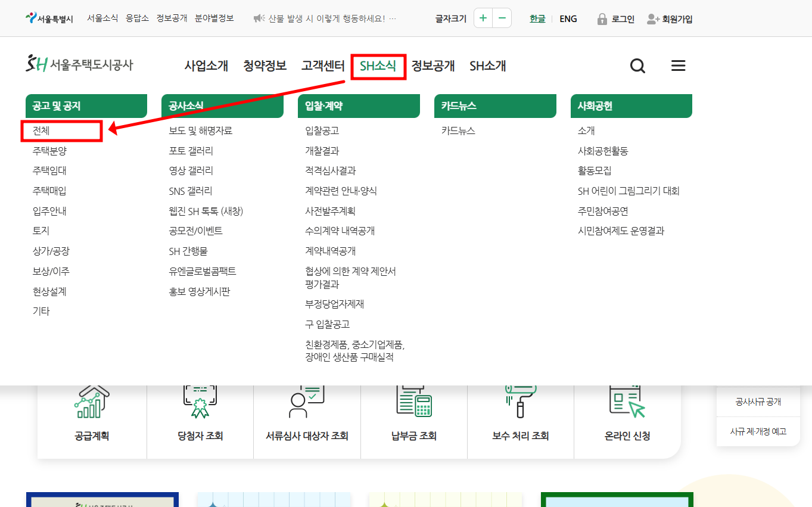Open 온라인 신청 cursor icon
This screenshot has height=507, width=812.
[627, 402]
